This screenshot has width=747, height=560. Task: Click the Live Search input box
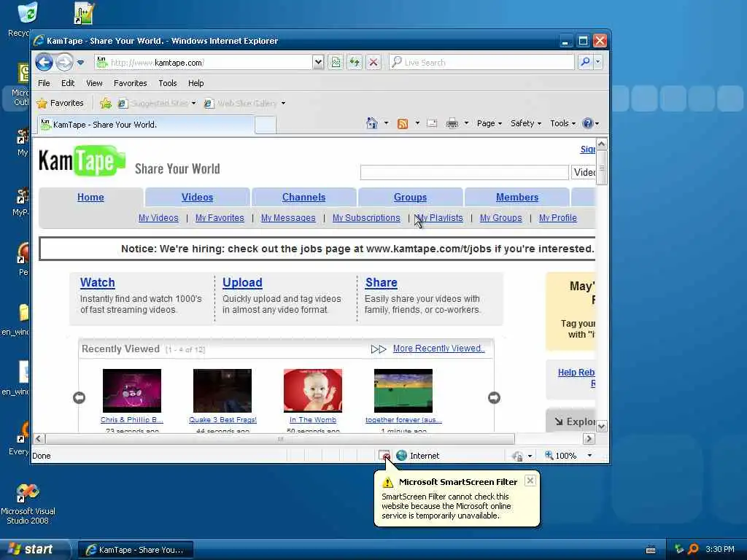click(x=481, y=63)
